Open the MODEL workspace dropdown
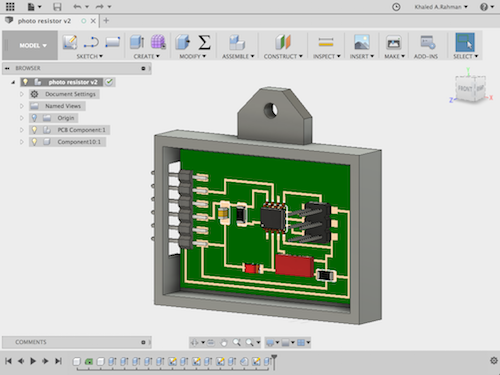 (32, 46)
